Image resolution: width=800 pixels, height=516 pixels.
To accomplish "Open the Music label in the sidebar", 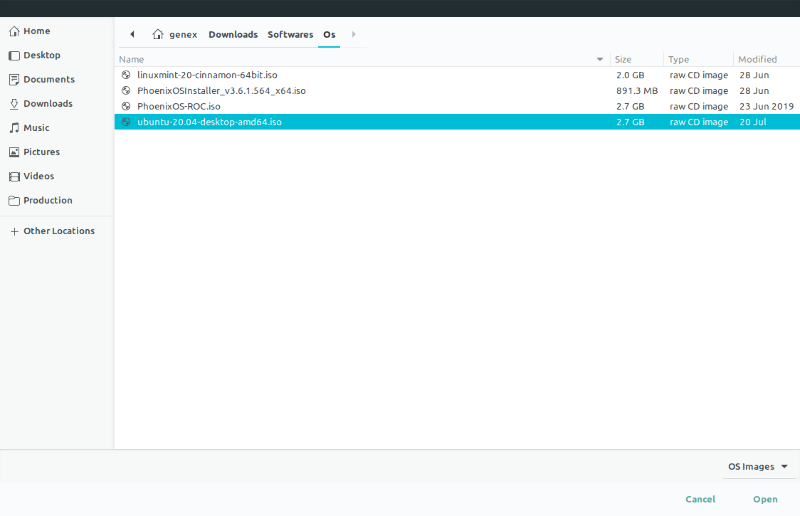I will [36, 128].
